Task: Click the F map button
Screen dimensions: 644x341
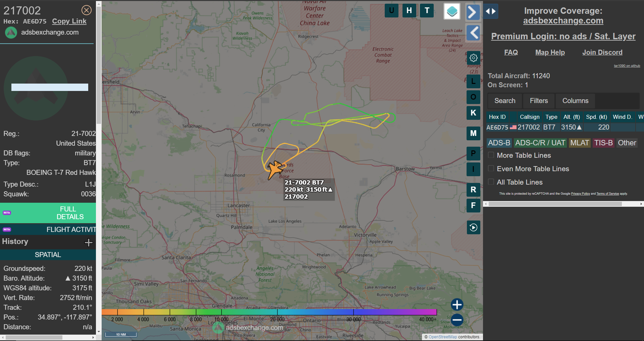Action: (x=473, y=205)
